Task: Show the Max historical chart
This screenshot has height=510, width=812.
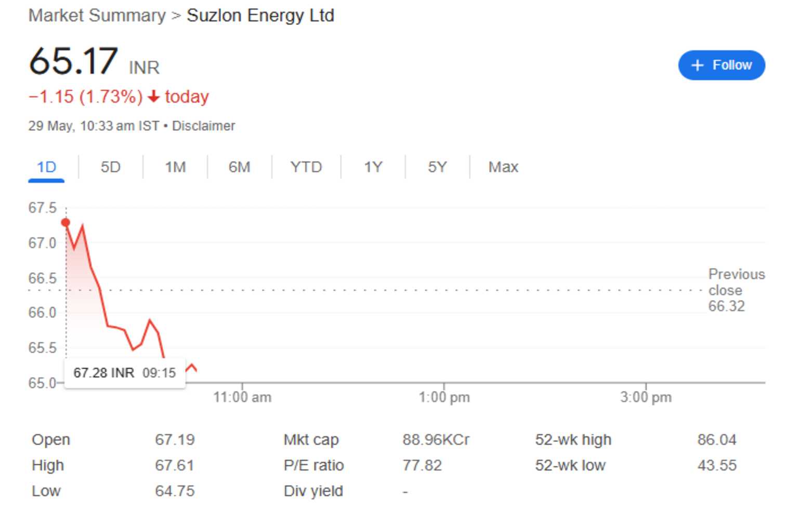Action: 502,167
